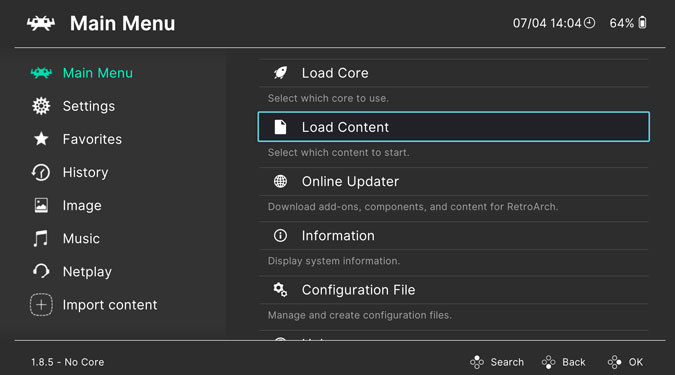Viewport: 675px width, 375px height.
Task: Click the Import content plus icon
Action: tap(41, 305)
